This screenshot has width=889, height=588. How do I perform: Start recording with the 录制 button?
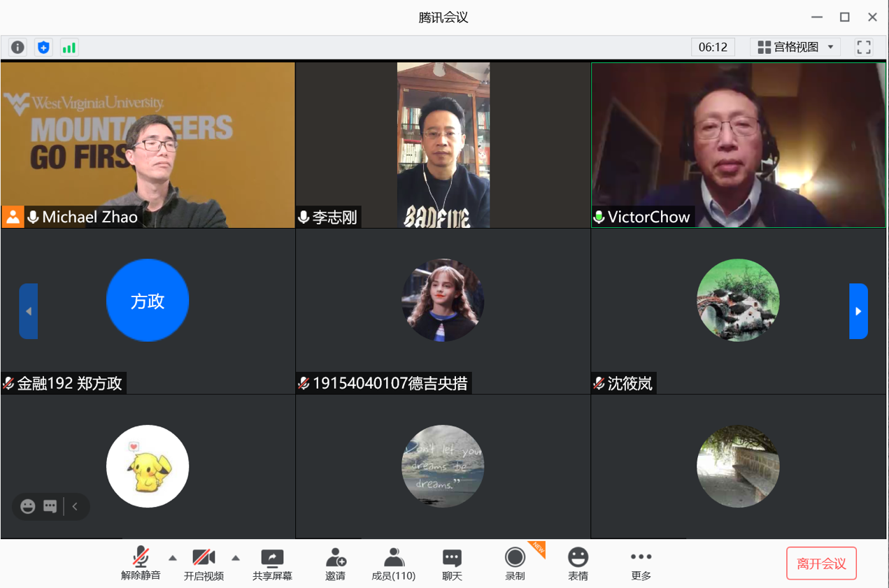tap(515, 564)
